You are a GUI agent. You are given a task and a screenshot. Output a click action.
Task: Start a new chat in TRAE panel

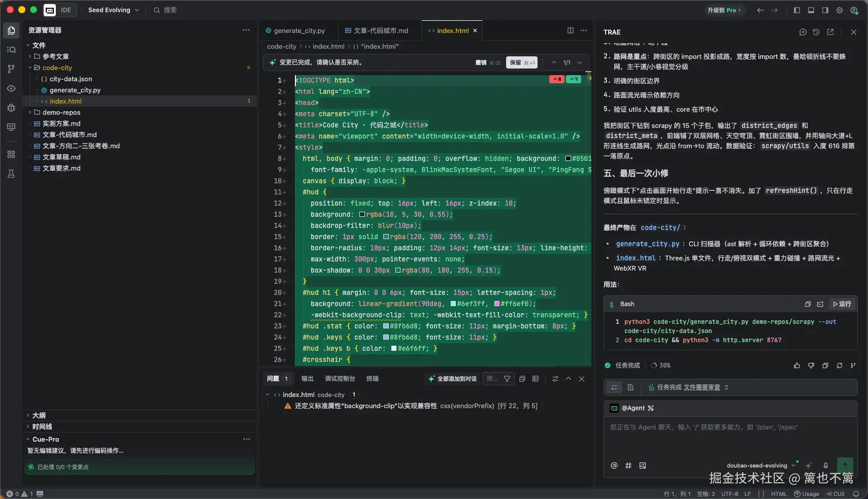pos(803,32)
